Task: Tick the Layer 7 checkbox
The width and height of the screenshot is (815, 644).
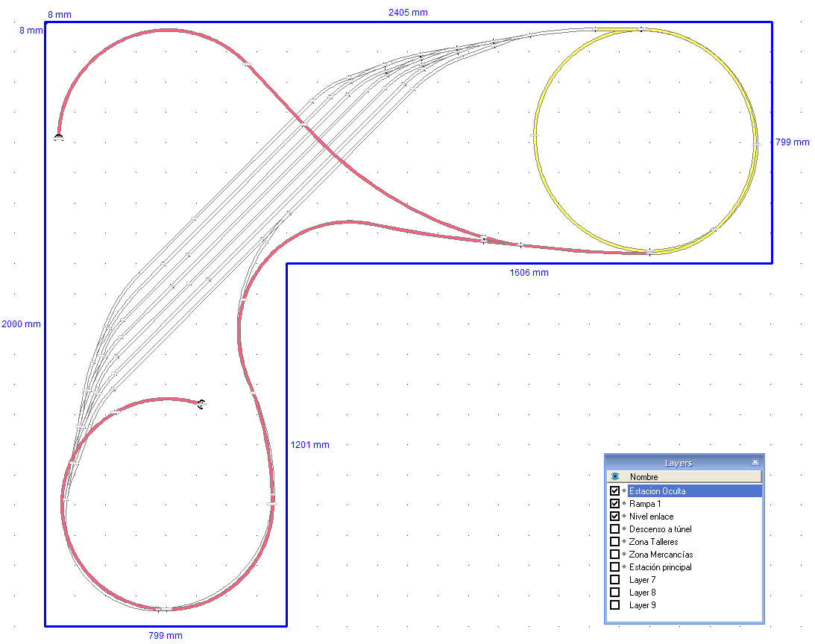Action: pos(614,580)
